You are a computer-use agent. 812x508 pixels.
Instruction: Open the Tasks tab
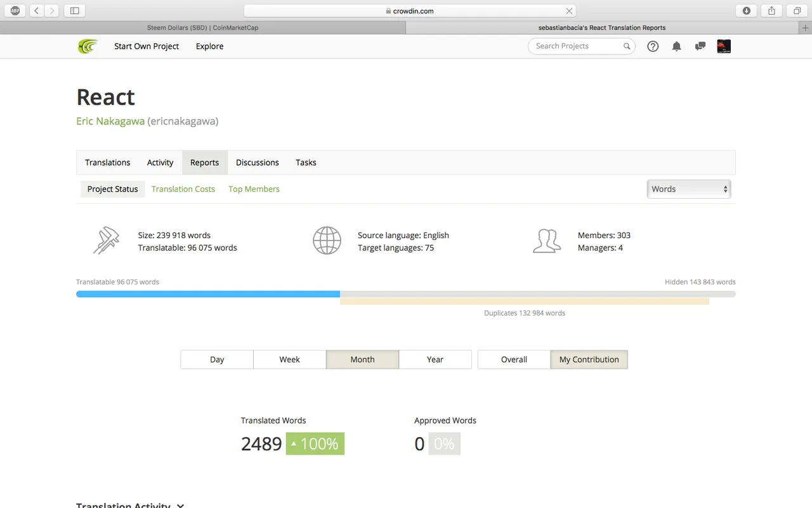(x=306, y=163)
